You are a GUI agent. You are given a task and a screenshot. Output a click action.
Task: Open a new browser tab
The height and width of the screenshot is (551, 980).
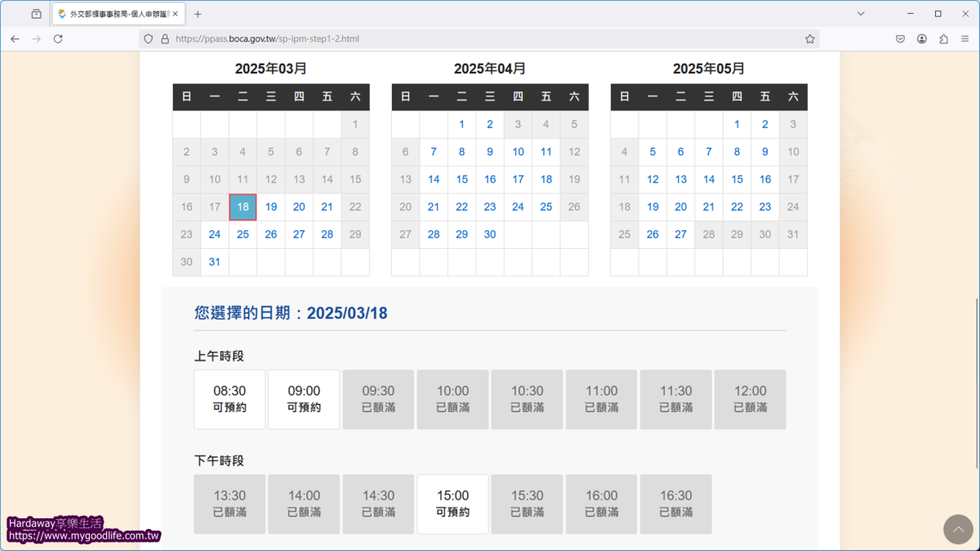198,14
